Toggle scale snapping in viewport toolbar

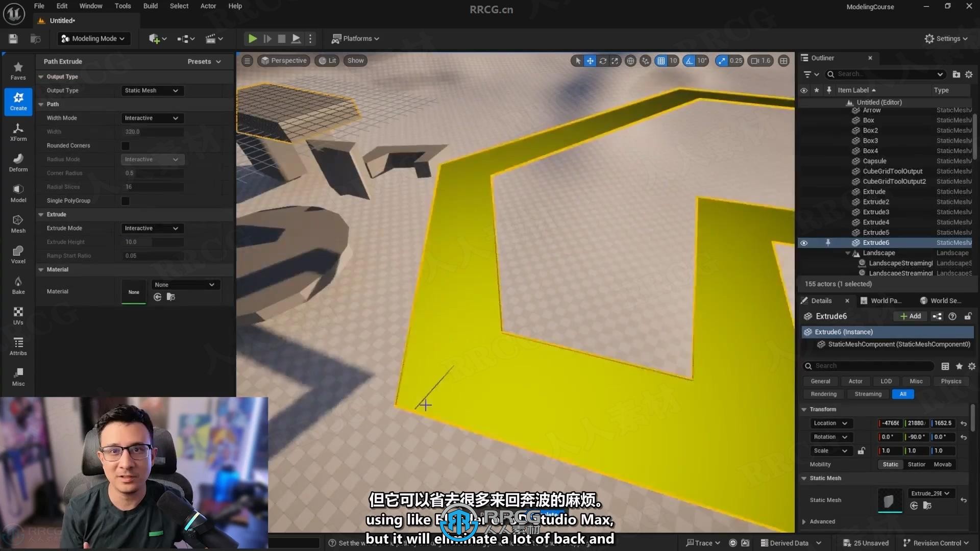coord(721,61)
